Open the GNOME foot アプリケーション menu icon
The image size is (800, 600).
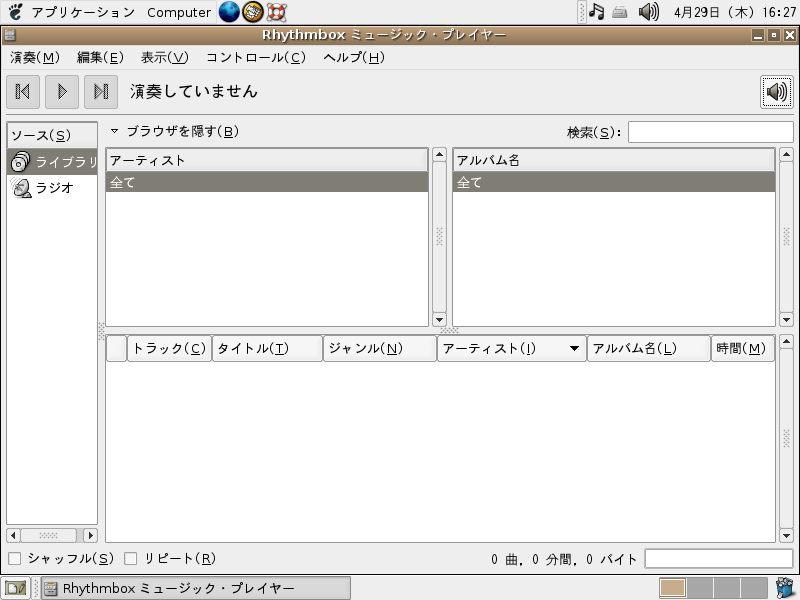point(16,12)
